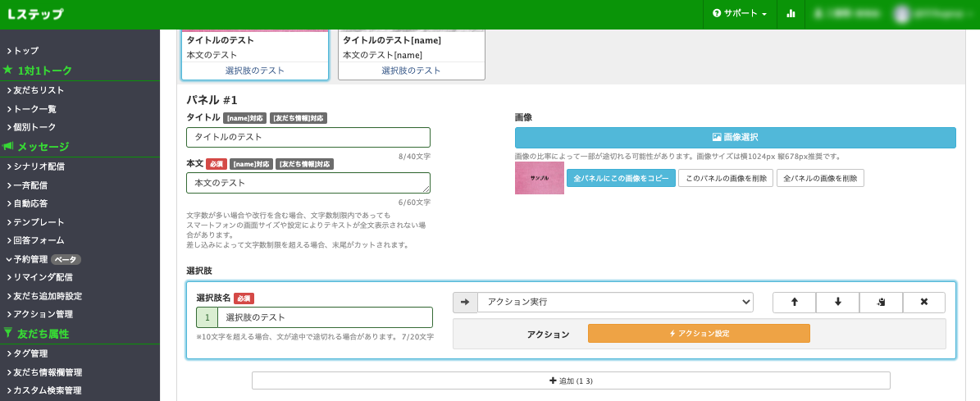Click the 7/20文字 character count
980x401 pixels.
coord(417,337)
